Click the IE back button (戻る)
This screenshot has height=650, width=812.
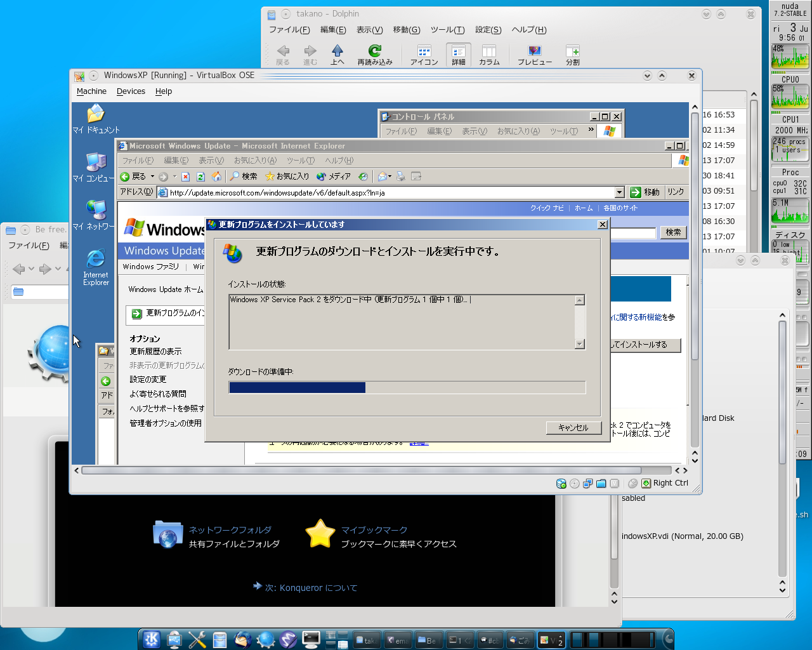pos(133,176)
